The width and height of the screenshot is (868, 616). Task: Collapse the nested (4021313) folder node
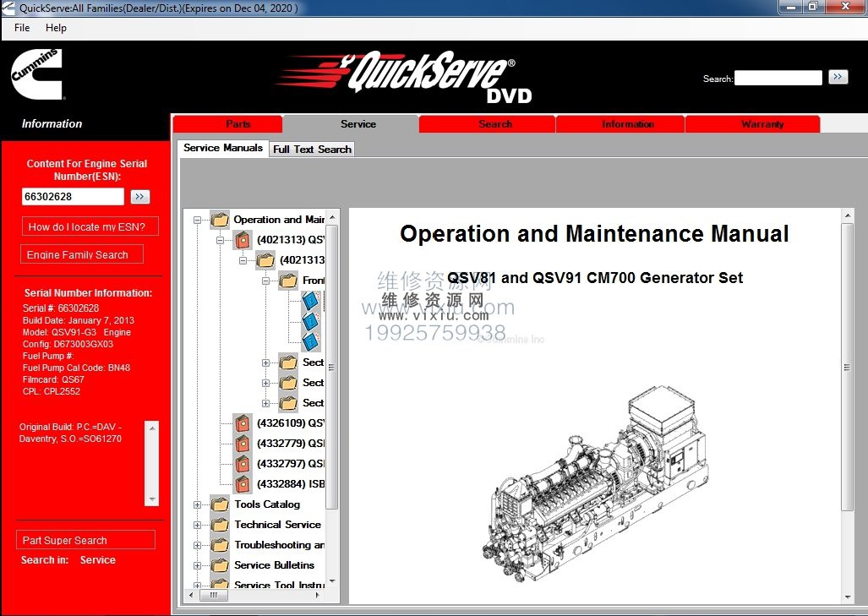coord(243,260)
